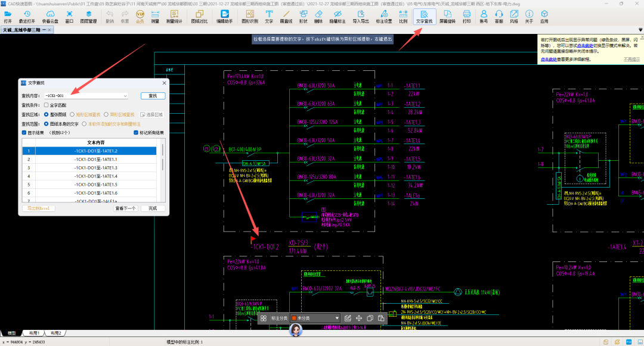Click the 编辑助手 edit assistant icon
Viewport: 644px width, 346px height.
[x=225, y=17]
